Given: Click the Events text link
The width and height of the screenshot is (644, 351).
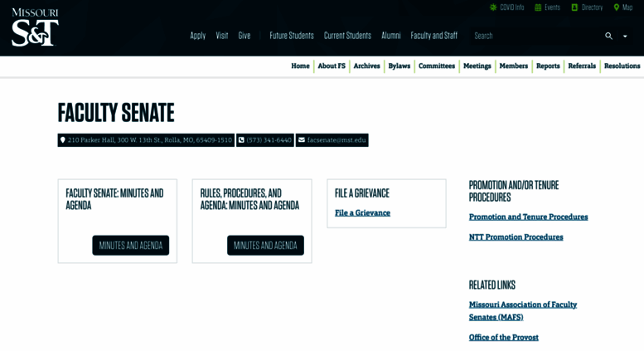Looking at the screenshot, I should click(552, 7).
